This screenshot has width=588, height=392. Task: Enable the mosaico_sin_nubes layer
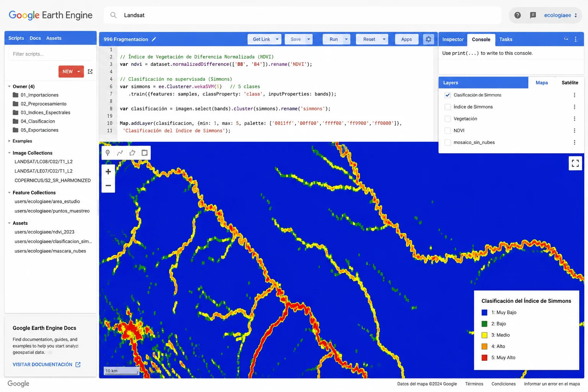coord(448,142)
